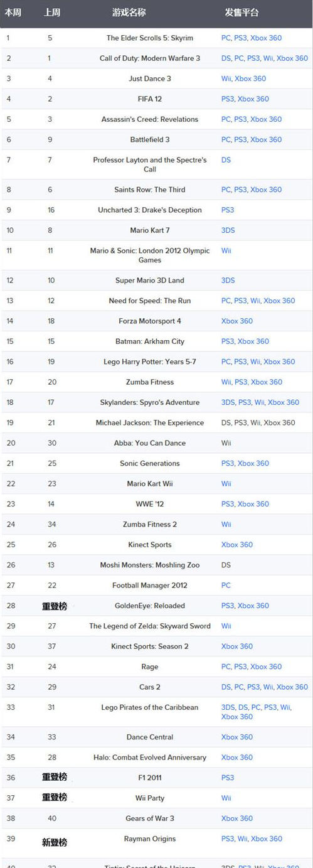
Task: Click the Wii link for Zumba Fitness 2
Action: pos(226,525)
